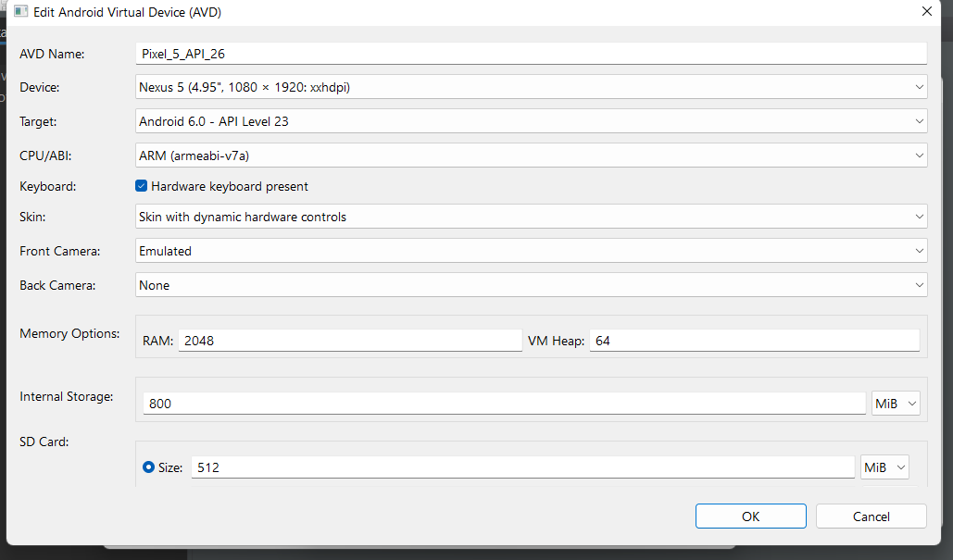The image size is (953, 560).
Task: Toggle Hardware keyboard present checkbox
Action: (141, 186)
